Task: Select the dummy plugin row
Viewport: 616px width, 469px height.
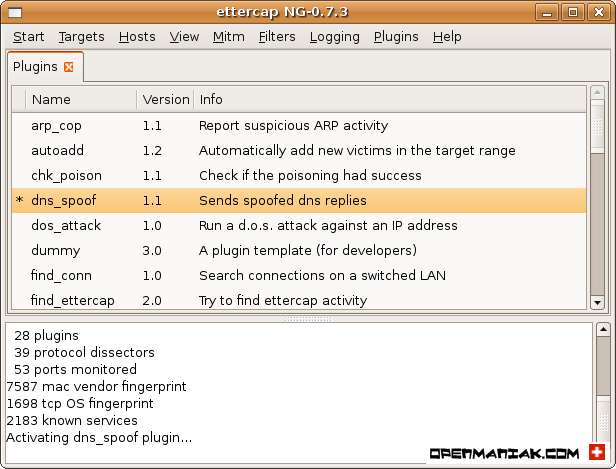Action: tap(299, 250)
